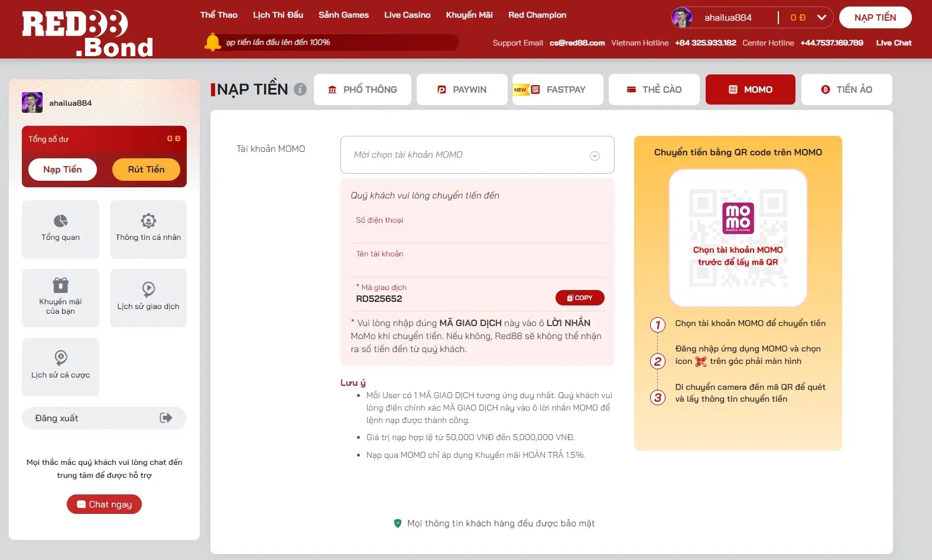Screen dimensions: 932x560
Task: Click Chat ngay button
Action: 104,504
